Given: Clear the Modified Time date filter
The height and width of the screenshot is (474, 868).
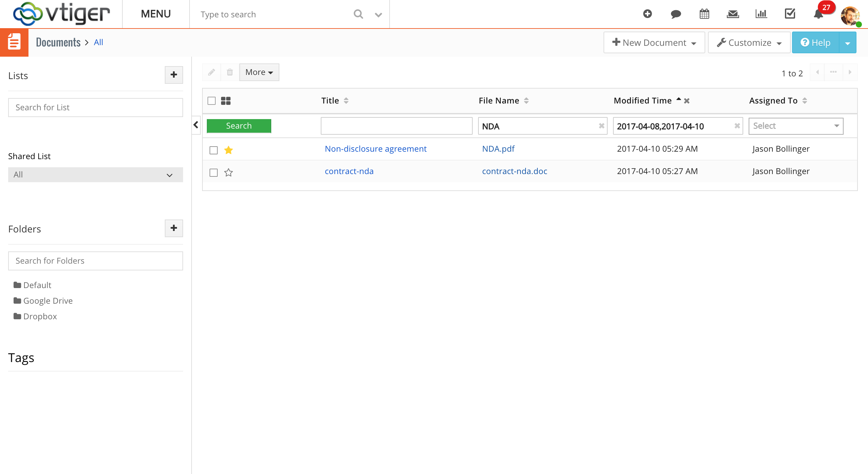Looking at the screenshot, I should [x=737, y=126].
